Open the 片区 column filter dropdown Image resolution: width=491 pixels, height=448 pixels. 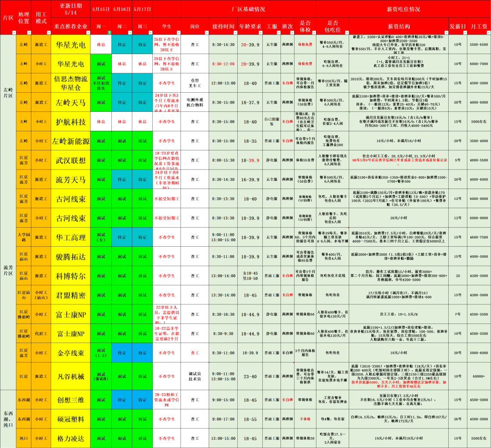14,33
